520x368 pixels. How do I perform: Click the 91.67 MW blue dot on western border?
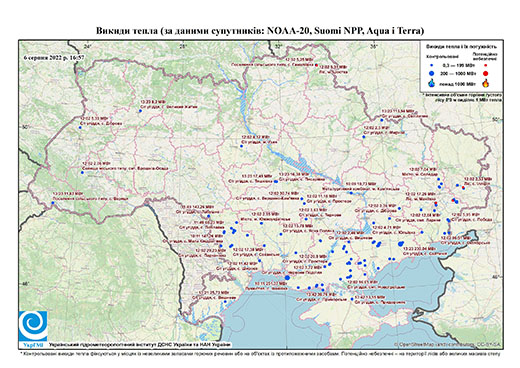click(53, 203)
